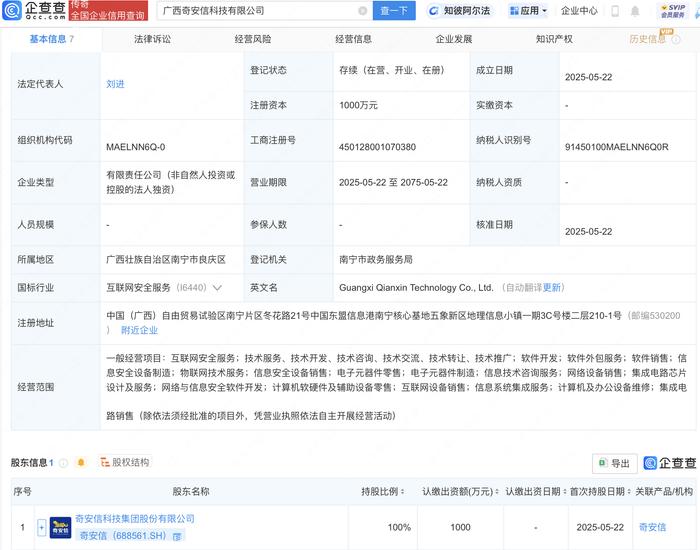Click English name Guangxi Qianxin Technology Co., Ltd.
Image resolution: width=700 pixels, height=550 pixels.
(x=416, y=288)
